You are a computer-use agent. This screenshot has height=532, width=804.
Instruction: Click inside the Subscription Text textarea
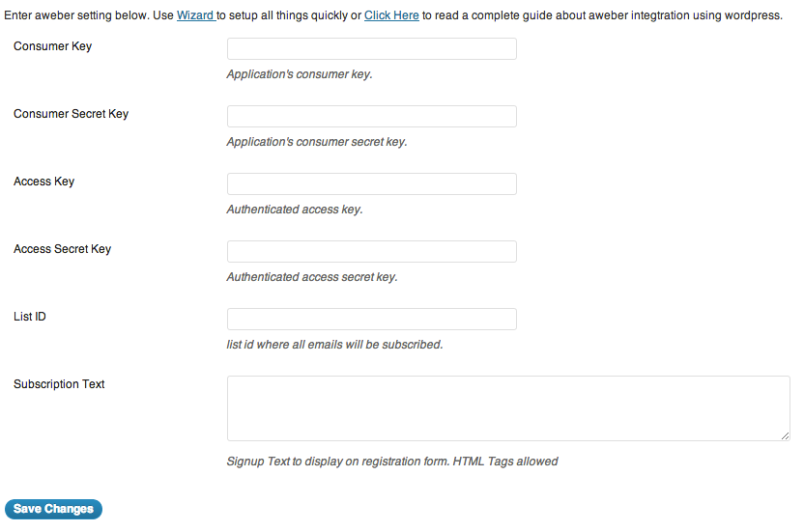pyautogui.click(x=508, y=408)
